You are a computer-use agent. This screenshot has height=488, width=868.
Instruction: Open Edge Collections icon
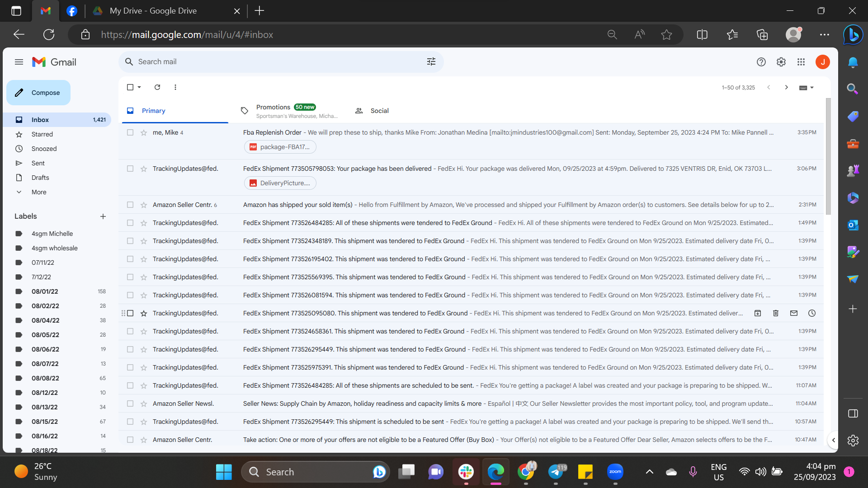coord(762,34)
